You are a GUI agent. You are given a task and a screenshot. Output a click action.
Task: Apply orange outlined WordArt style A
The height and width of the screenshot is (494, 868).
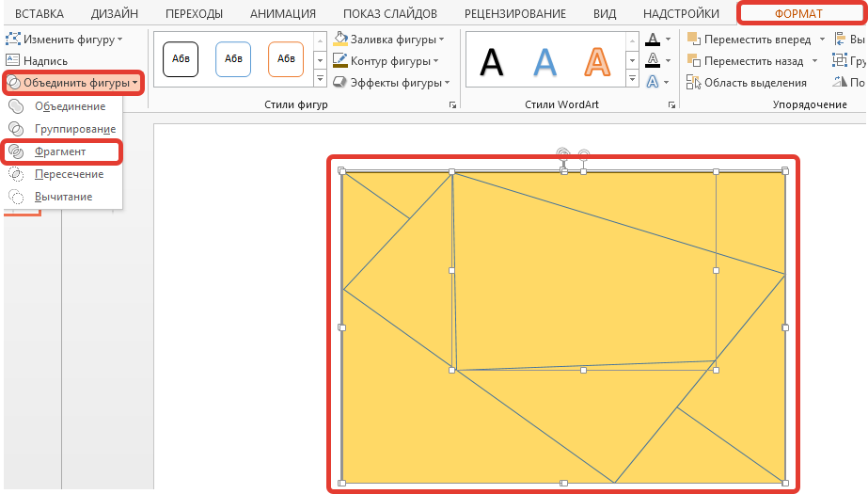597,61
